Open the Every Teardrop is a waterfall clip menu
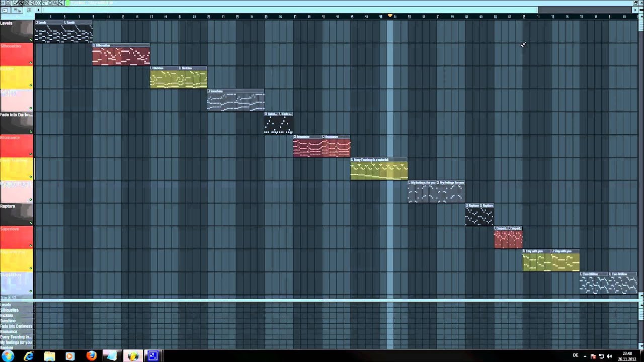Viewport: 644px width, 362px height. [x=352, y=159]
